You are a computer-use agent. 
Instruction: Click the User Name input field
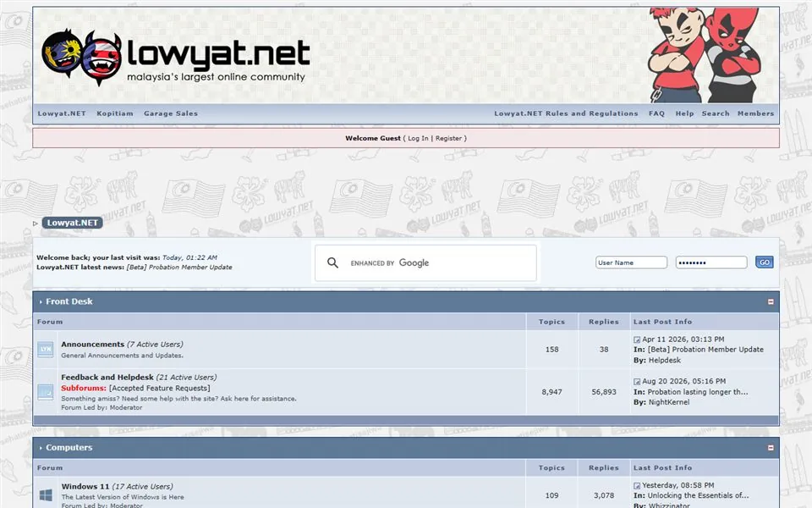pyautogui.click(x=631, y=262)
